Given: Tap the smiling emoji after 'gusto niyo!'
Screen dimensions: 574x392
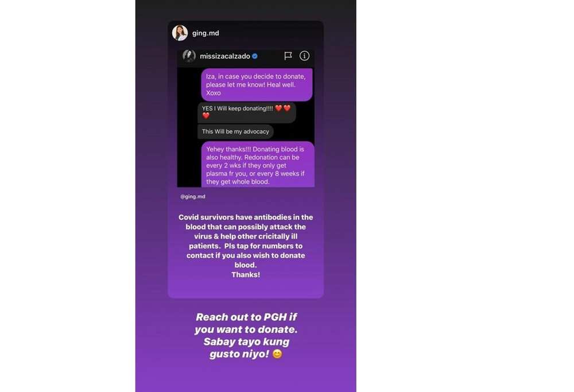Looking at the screenshot, I should [x=277, y=354].
